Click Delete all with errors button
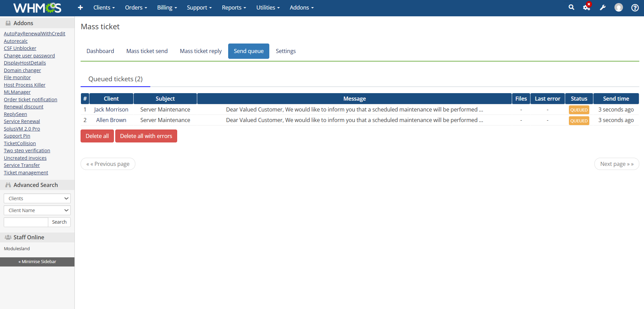The height and width of the screenshot is (309, 644). tap(146, 136)
